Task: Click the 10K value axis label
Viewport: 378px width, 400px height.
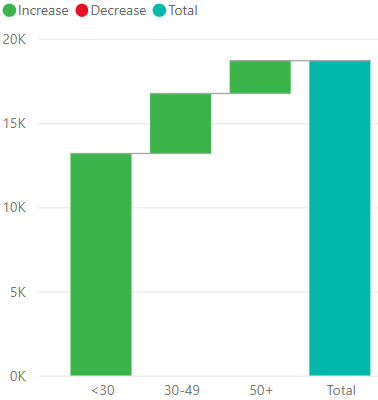Action: click(14, 208)
